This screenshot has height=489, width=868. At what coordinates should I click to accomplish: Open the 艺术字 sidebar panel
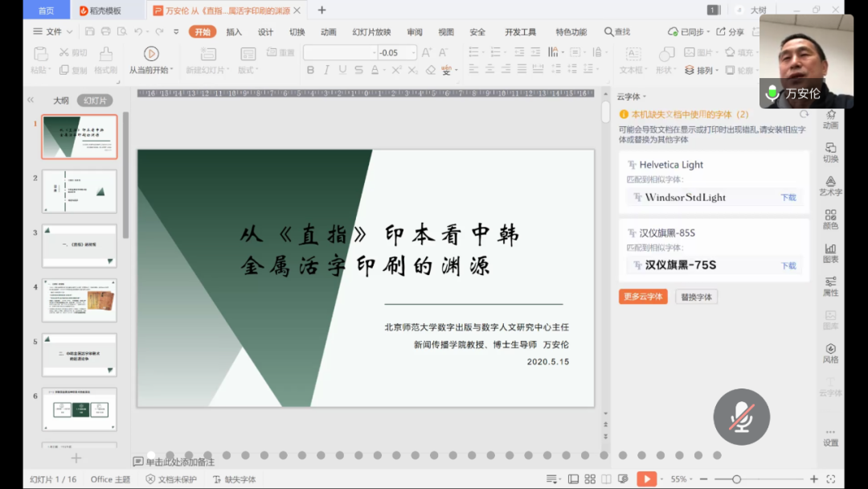pos(830,186)
